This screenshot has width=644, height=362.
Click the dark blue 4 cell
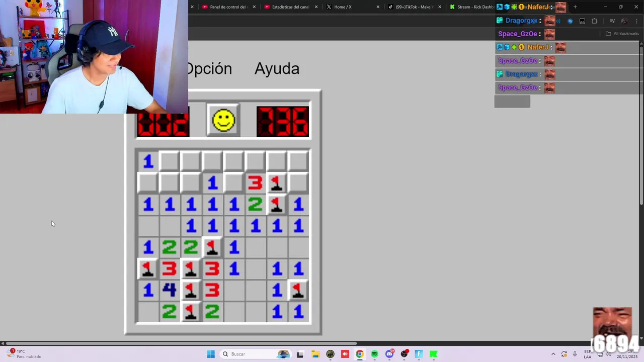click(x=170, y=290)
